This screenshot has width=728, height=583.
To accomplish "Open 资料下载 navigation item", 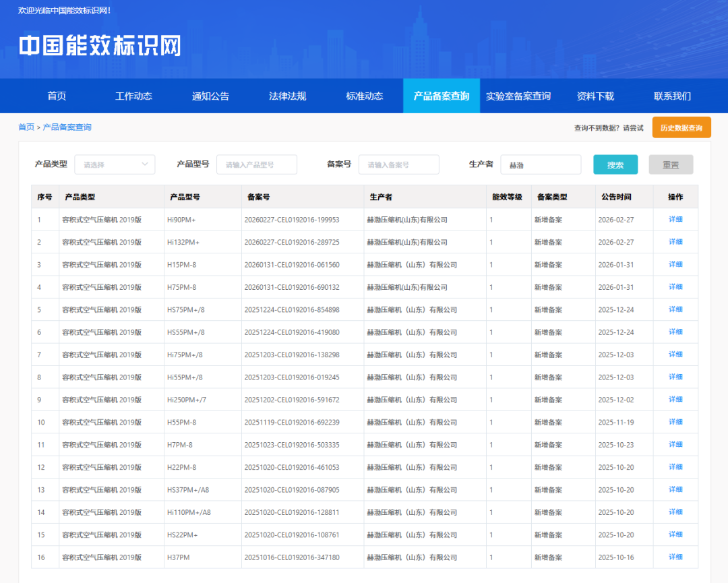I will [595, 96].
